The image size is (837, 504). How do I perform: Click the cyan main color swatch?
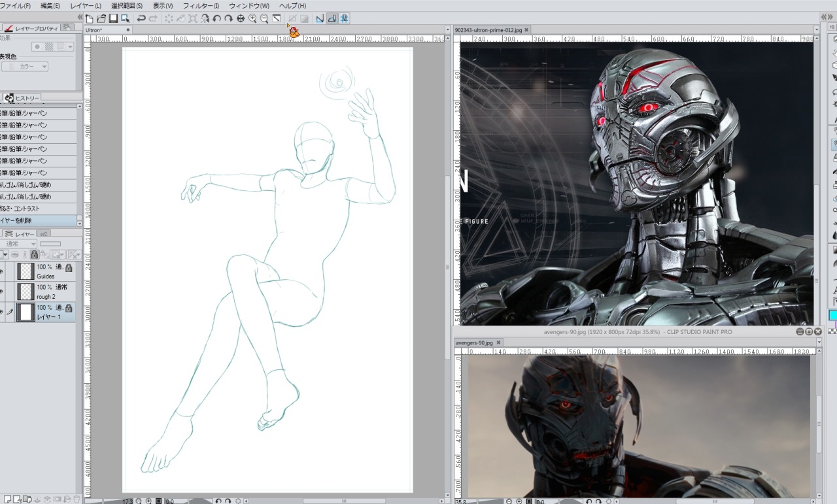tap(833, 315)
